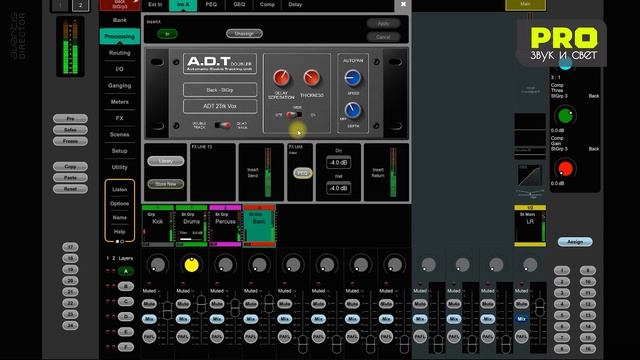Viewport: 640px width, 360px height.
Task: Open Ganging in the side menu
Action: tap(120, 85)
